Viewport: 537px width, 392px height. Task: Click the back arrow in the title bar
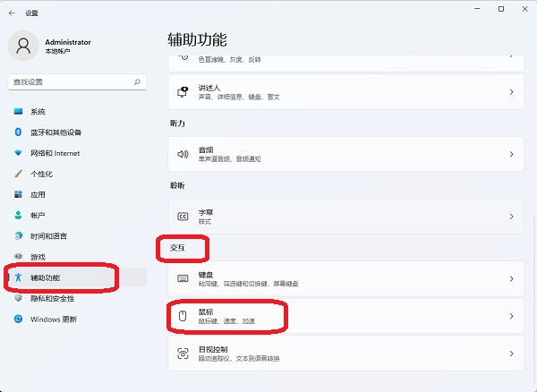[11, 13]
